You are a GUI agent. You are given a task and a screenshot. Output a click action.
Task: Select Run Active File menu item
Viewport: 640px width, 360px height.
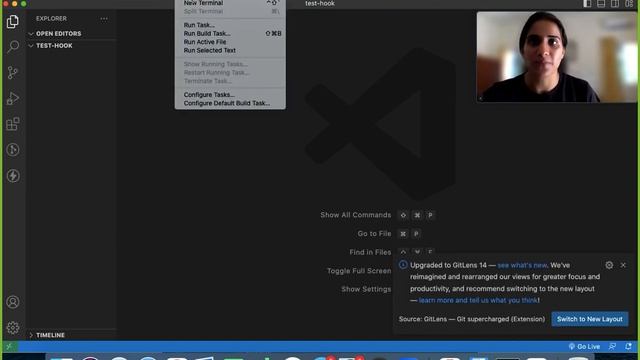[x=230, y=42]
